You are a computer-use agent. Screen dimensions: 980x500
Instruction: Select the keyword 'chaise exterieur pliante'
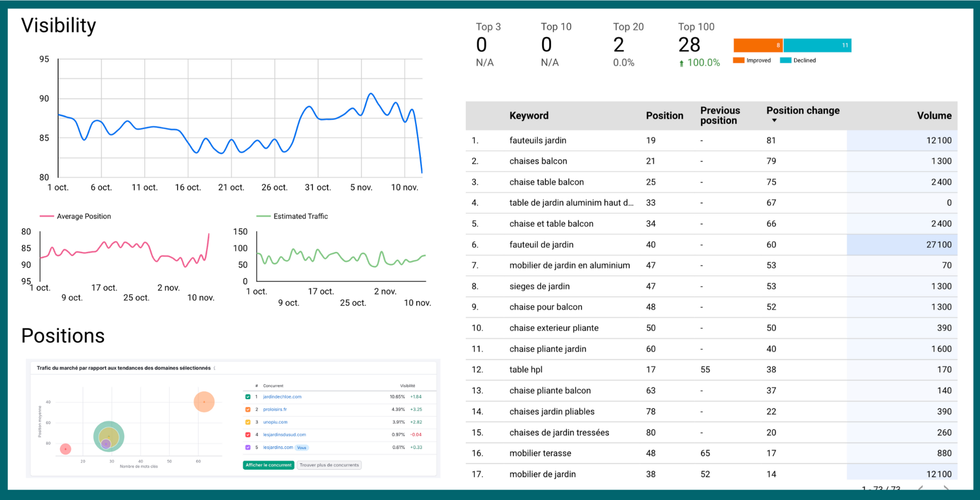(x=554, y=328)
